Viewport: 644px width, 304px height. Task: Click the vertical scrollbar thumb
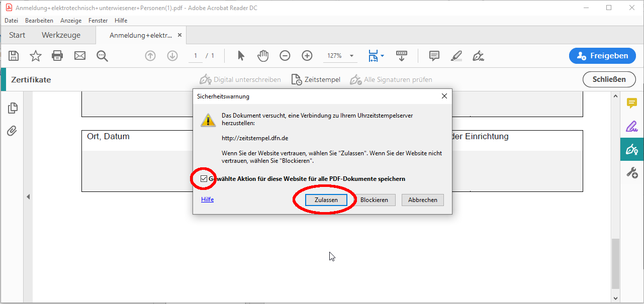[615, 263]
